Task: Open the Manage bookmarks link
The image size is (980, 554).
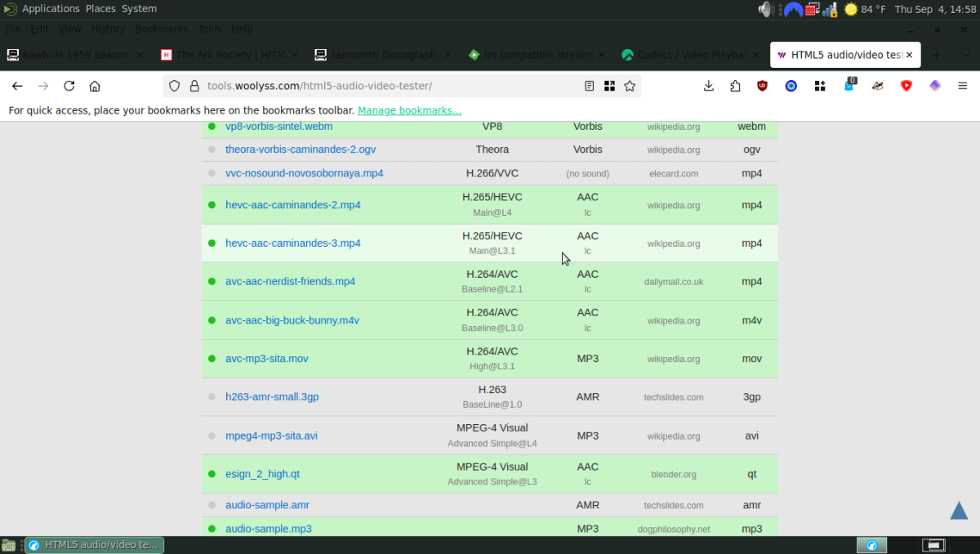Action: pyautogui.click(x=409, y=110)
